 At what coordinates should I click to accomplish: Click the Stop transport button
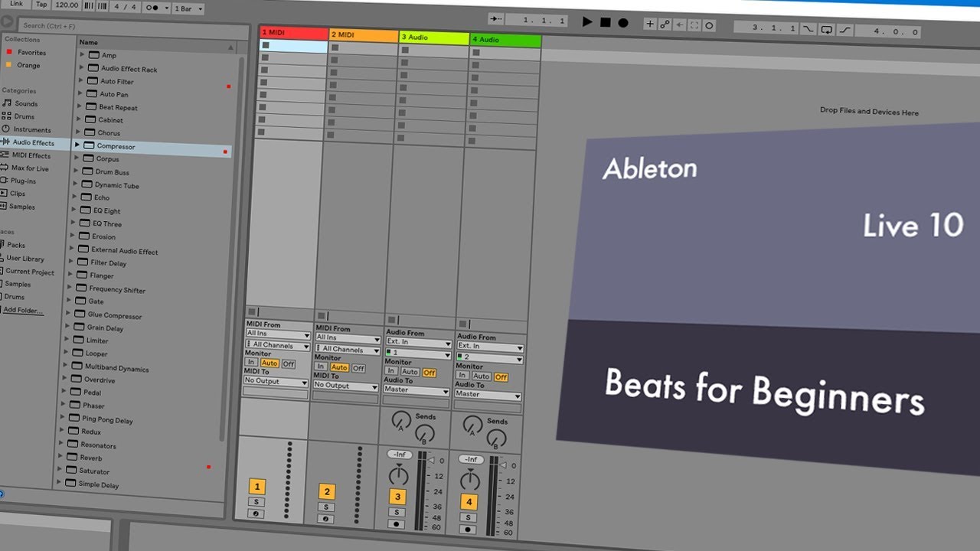(x=606, y=22)
